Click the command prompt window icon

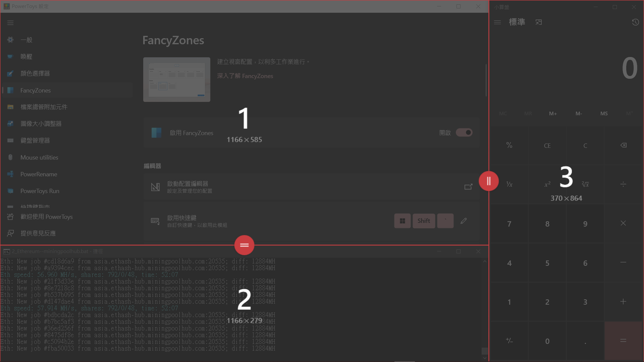6,251
